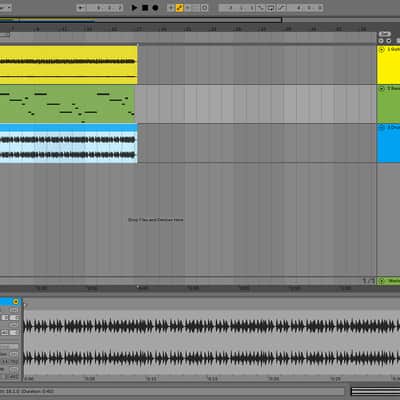This screenshot has width=400, height=400.
Task: Expand the Master track unfold arrow
Action: [x=382, y=281]
